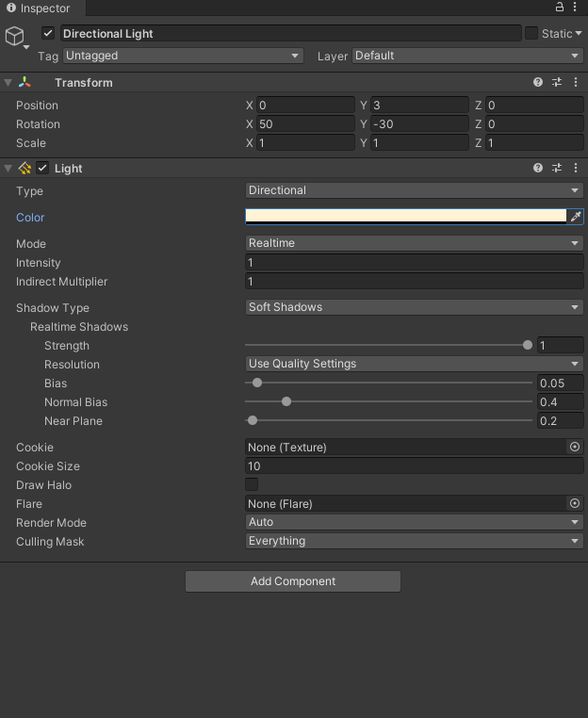Click the GameObject cube icon picker
The image size is (588, 718).
16,37
